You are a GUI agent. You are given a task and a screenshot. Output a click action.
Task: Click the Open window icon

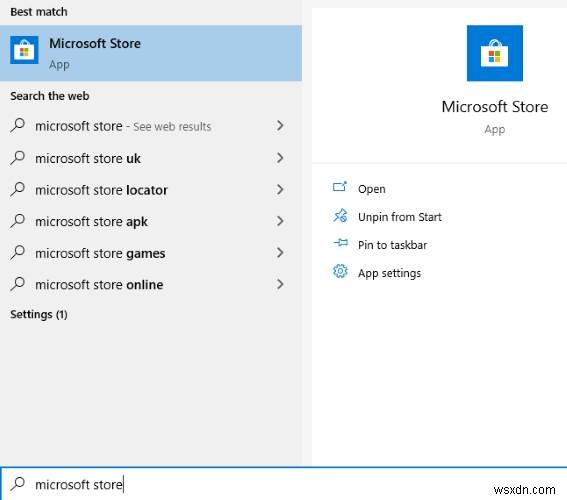pyautogui.click(x=340, y=187)
